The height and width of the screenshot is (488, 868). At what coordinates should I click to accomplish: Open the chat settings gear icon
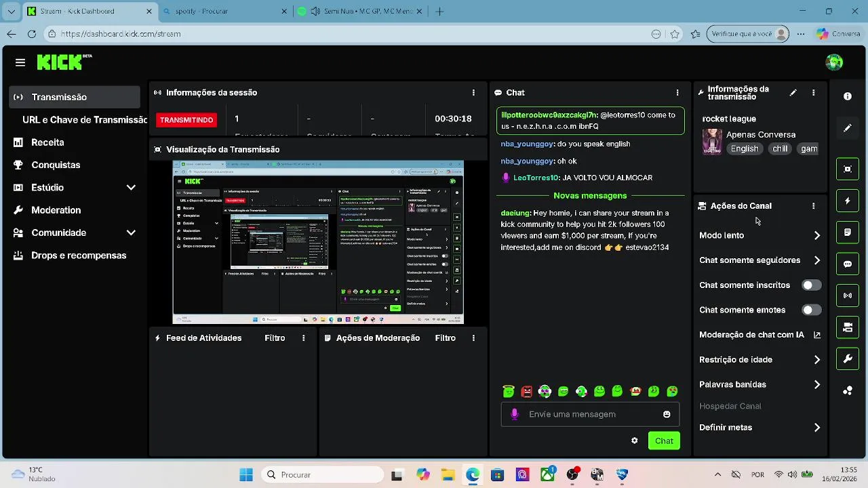[635, 441]
